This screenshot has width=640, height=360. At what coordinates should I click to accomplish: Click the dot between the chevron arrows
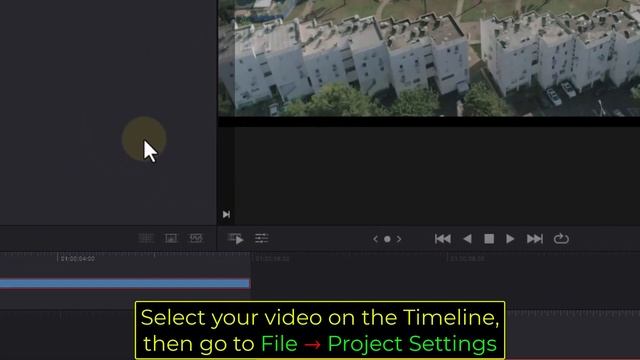click(387, 239)
